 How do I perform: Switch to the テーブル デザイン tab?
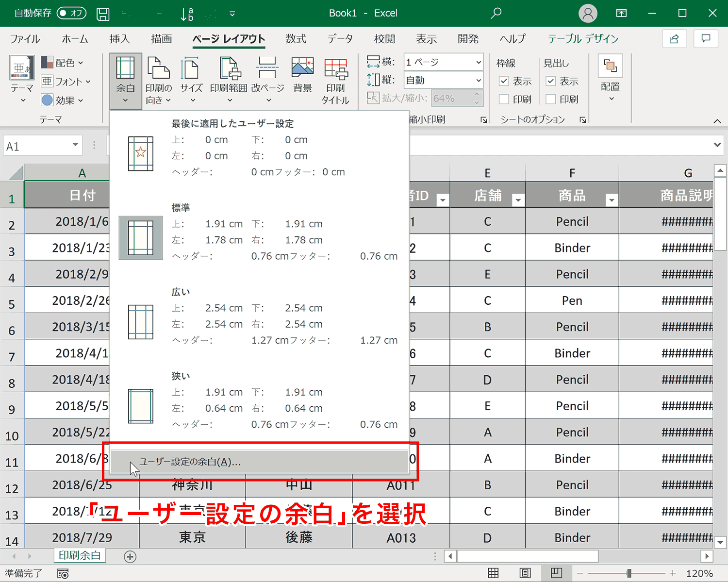click(x=583, y=39)
